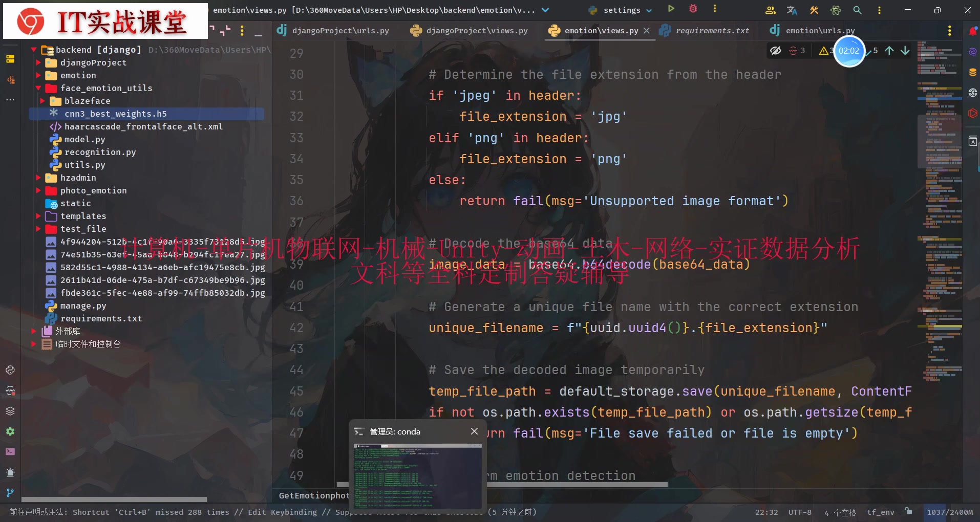This screenshot has width=980, height=522.
Task: Click the 3 typo count indicator in inspections widget
Action: 797,50
